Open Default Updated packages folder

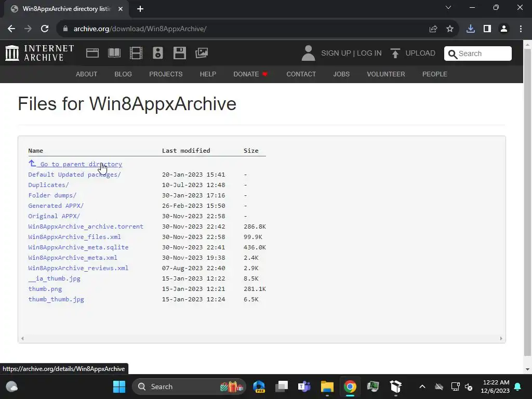point(74,175)
